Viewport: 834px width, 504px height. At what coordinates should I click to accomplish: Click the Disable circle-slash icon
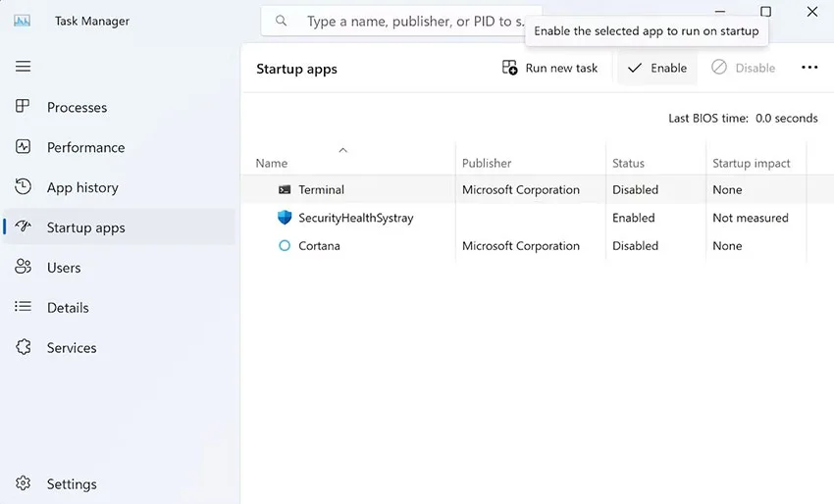click(719, 67)
